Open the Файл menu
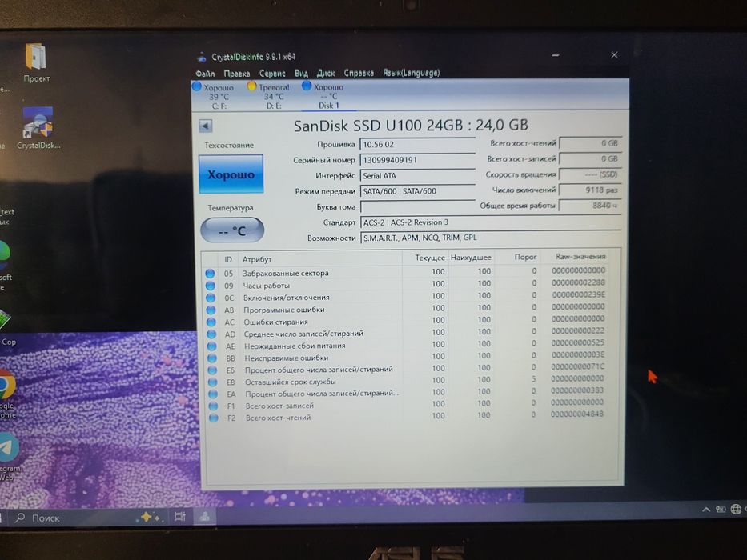 pyautogui.click(x=205, y=74)
